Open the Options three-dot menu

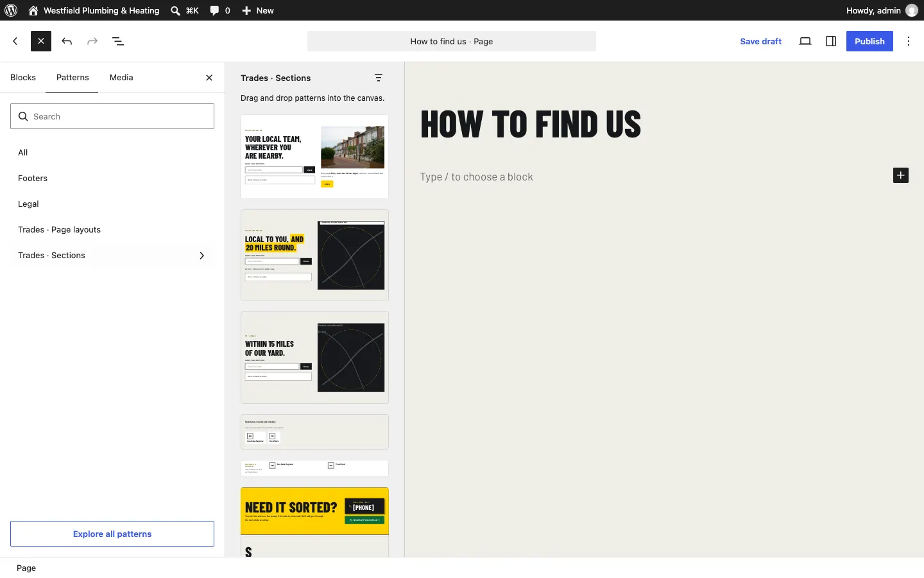(x=909, y=41)
